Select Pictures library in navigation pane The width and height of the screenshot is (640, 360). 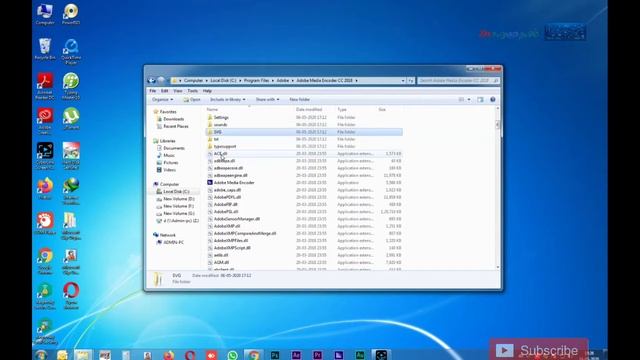click(170, 163)
